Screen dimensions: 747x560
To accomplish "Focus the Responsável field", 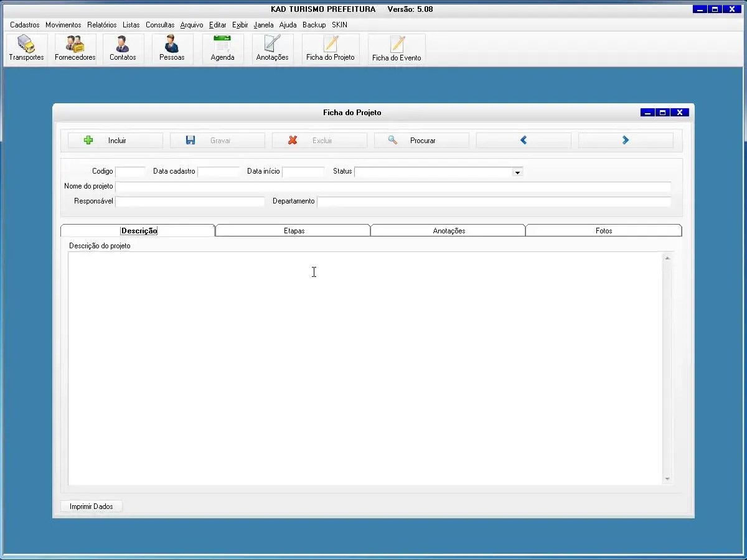I will click(190, 202).
